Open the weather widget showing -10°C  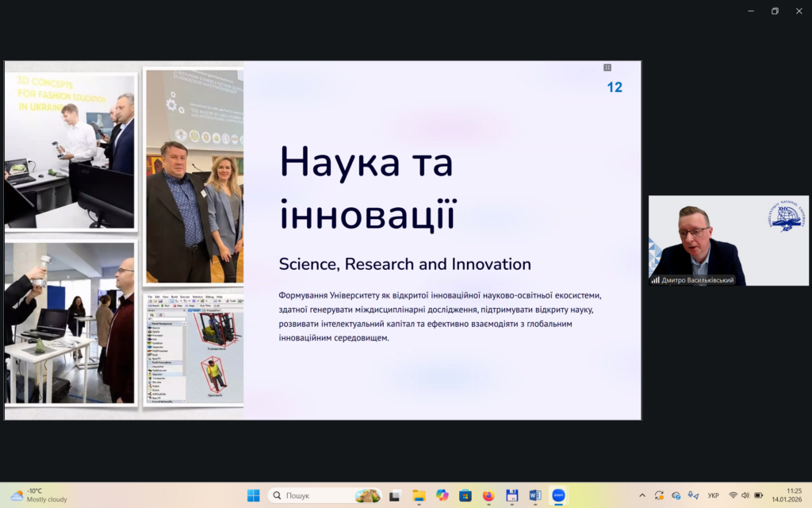36,495
